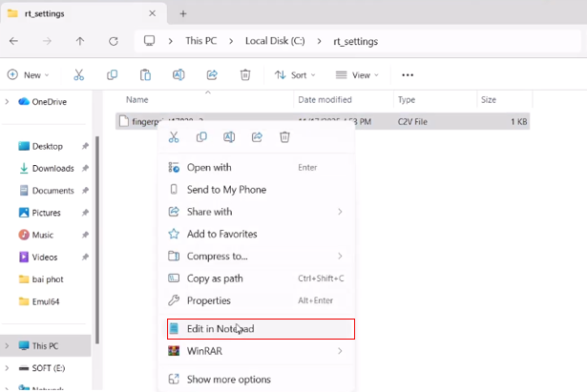Open a new tab with the plus button

183,13
